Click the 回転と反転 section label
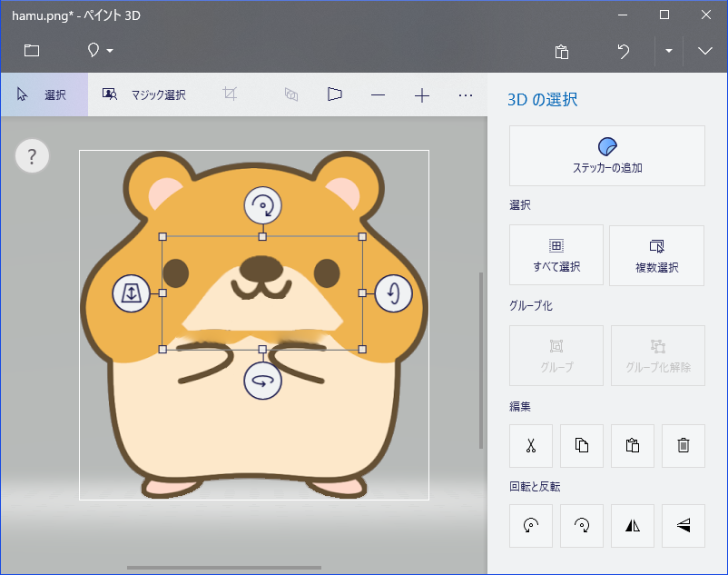Image resolution: width=728 pixels, height=575 pixels. point(535,486)
